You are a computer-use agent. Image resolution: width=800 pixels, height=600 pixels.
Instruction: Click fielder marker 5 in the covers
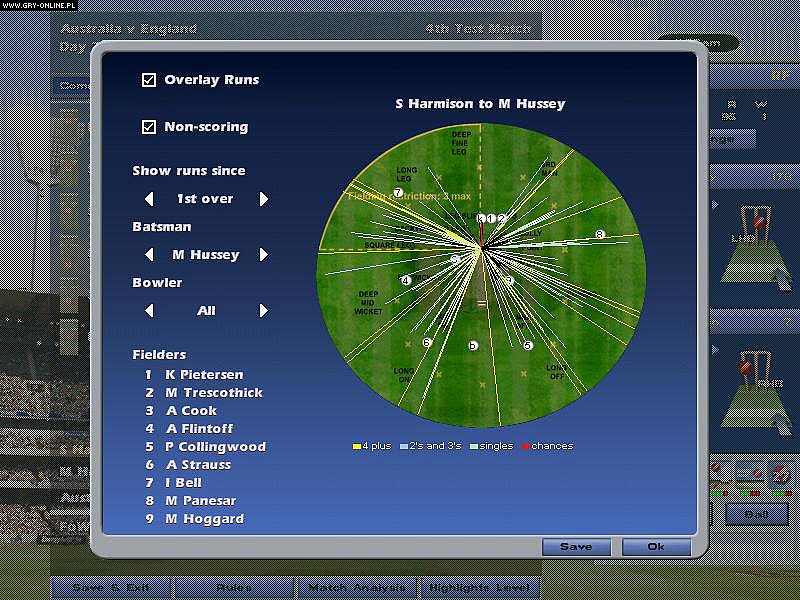527,344
